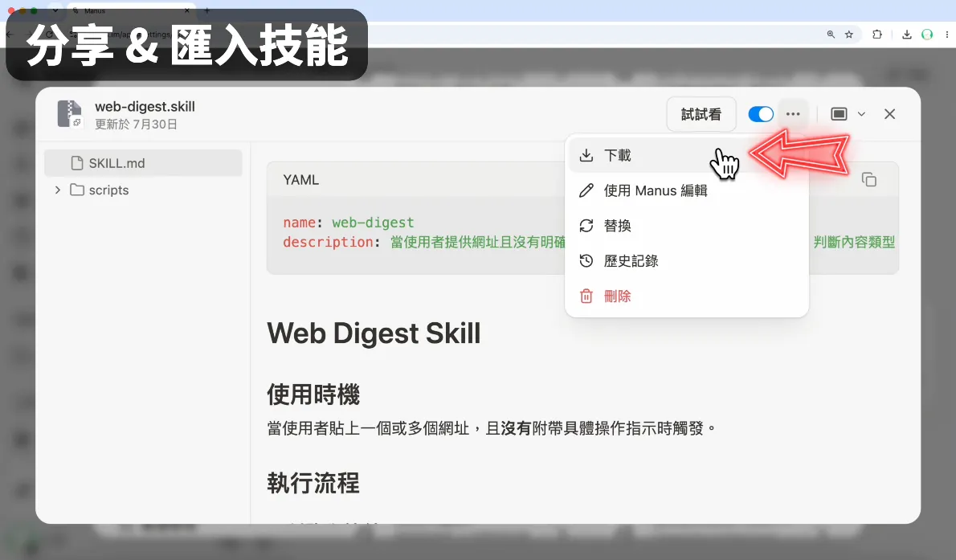This screenshot has height=560, width=956.
Task: Open a new browser tab with the plus icon
Action: coord(207,10)
